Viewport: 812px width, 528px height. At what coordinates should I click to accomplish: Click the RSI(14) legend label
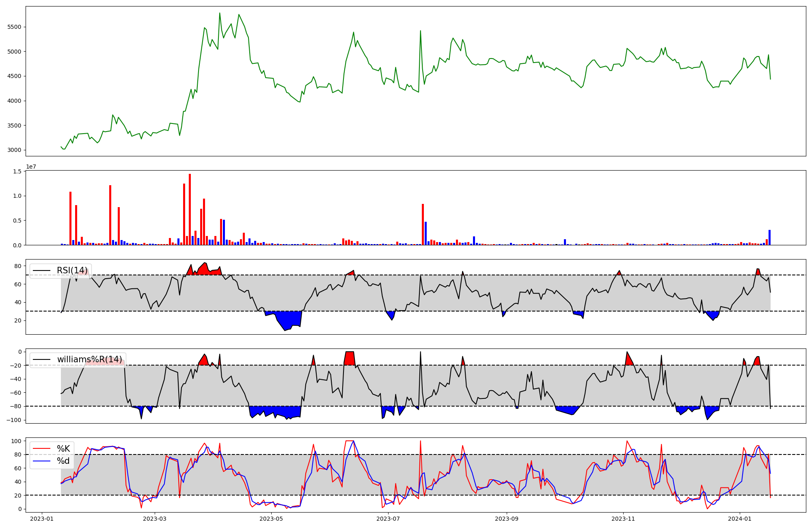(x=72, y=270)
